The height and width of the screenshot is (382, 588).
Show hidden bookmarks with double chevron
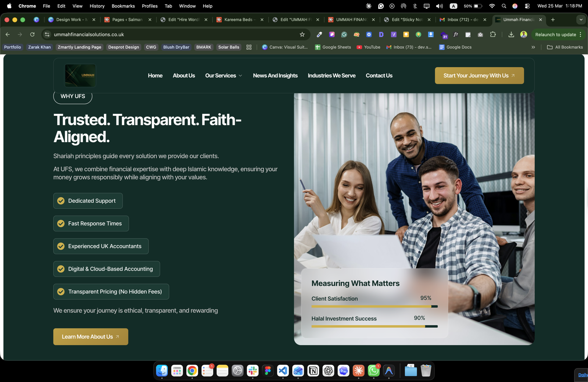pos(533,47)
